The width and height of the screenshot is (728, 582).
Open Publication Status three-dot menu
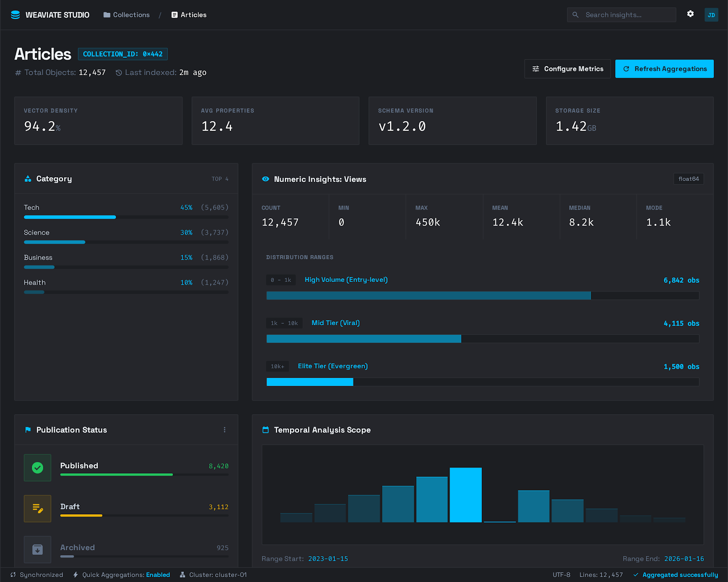pos(224,430)
